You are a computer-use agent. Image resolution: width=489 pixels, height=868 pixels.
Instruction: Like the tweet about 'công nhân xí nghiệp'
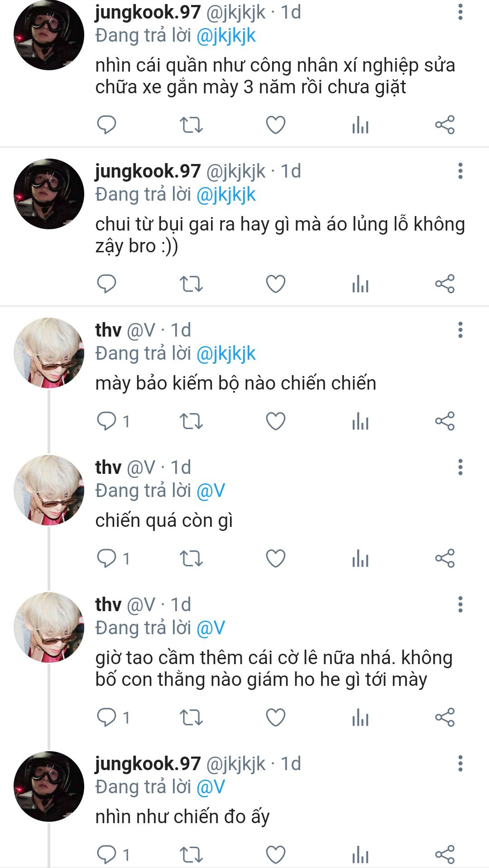[275, 125]
